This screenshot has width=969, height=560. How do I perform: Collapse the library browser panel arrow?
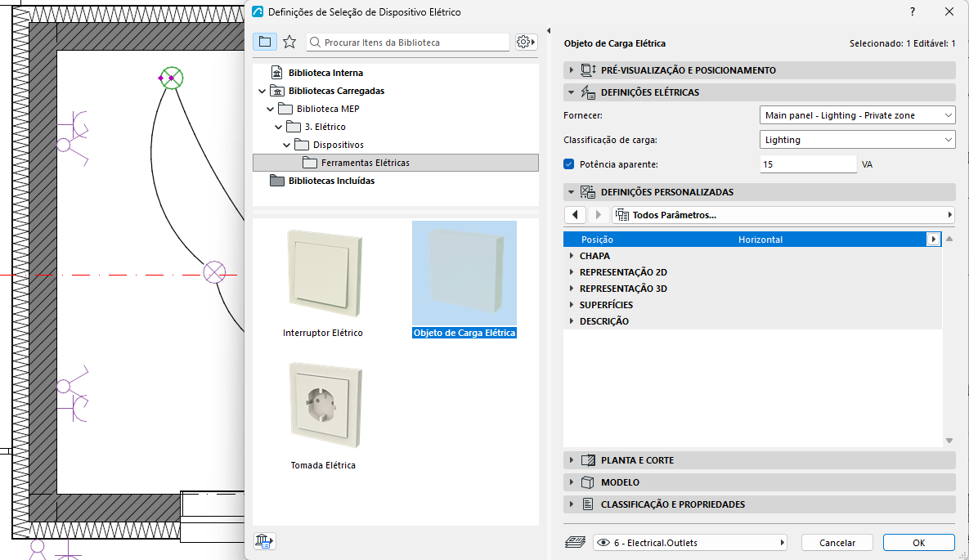tap(549, 30)
